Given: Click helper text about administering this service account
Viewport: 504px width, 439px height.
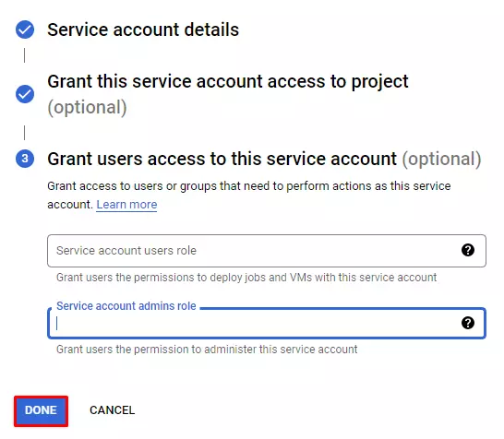Looking at the screenshot, I should [207, 350].
